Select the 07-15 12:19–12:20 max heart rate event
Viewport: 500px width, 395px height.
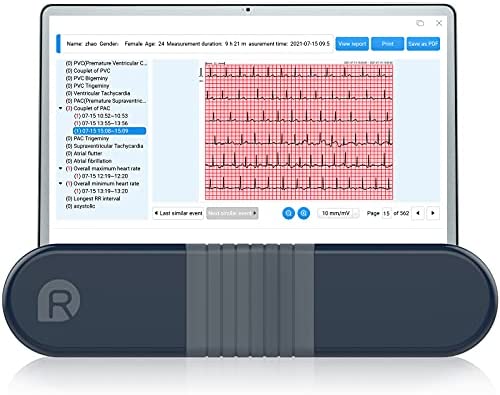[x=101, y=176]
